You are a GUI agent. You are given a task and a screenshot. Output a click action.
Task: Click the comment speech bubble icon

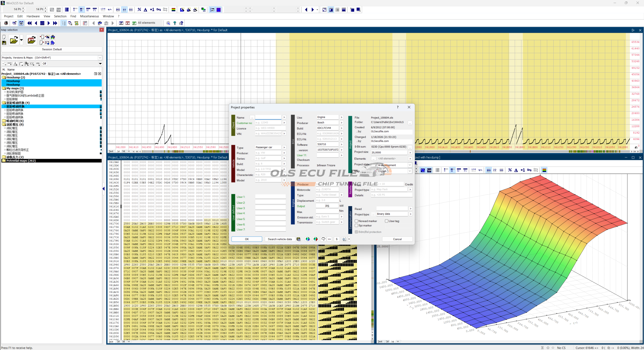tap(323, 239)
